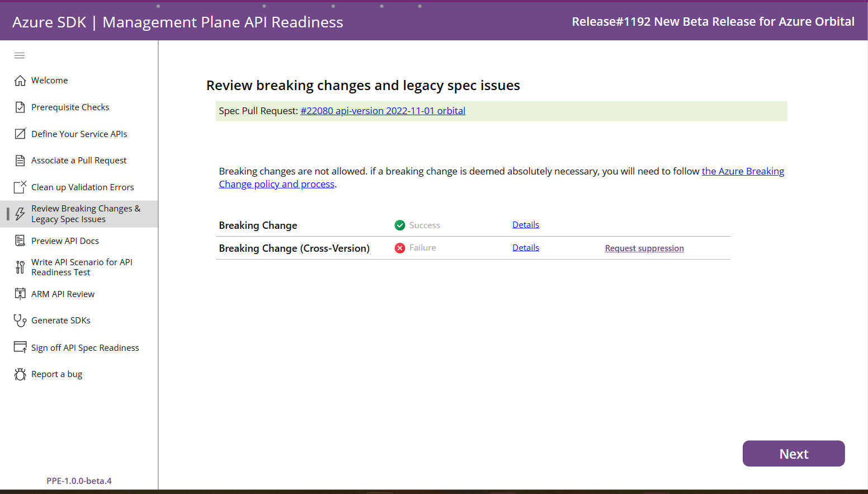868x494 pixels.
Task: Click the Review Breaking Changes lightning icon
Action: pos(20,214)
